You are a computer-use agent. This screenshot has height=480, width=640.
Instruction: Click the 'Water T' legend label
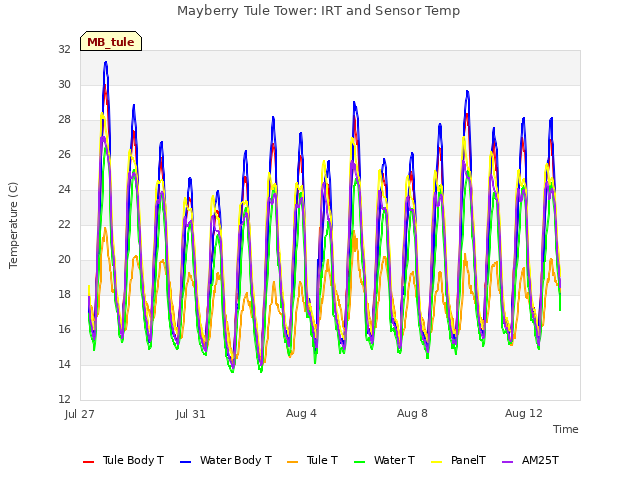pyautogui.click(x=394, y=460)
